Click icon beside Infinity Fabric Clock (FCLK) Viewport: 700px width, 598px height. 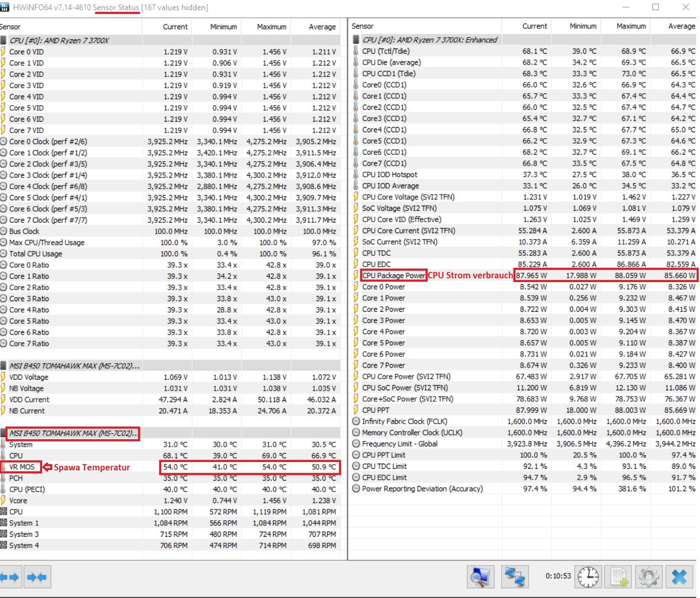click(x=356, y=421)
